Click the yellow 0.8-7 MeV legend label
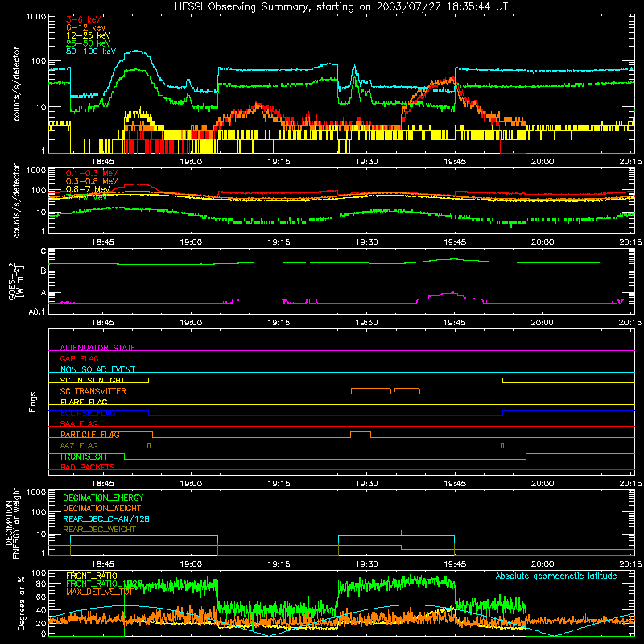 (x=88, y=189)
